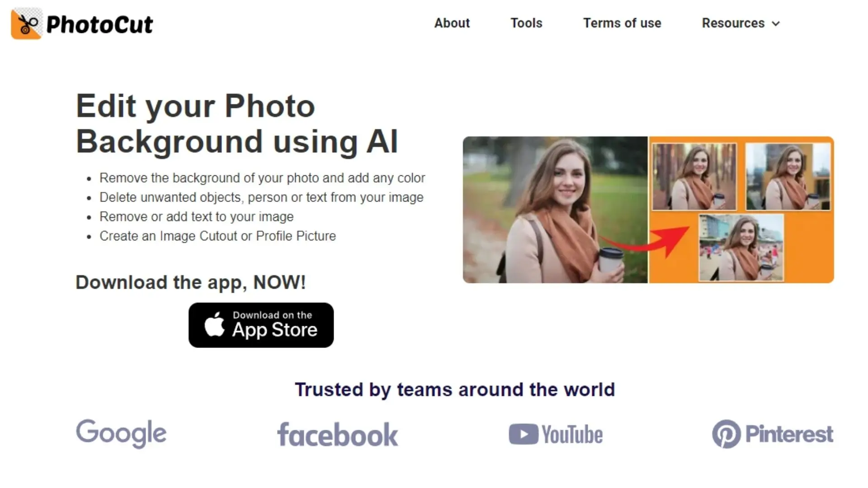The image size is (868, 488).
Task: Click the facebook logo
Action: pyautogui.click(x=338, y=434)
